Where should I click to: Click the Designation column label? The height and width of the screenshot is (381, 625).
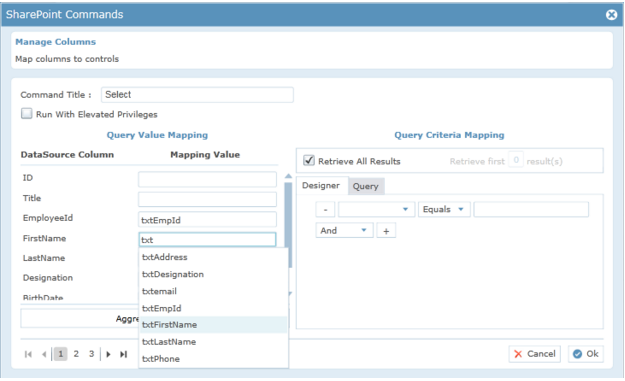click(x=48, y=278)
